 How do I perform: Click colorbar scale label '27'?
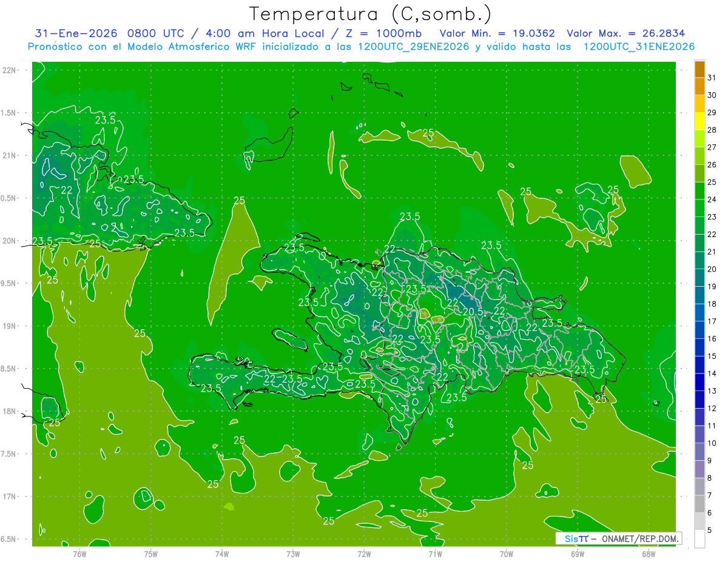coord(712,147)
